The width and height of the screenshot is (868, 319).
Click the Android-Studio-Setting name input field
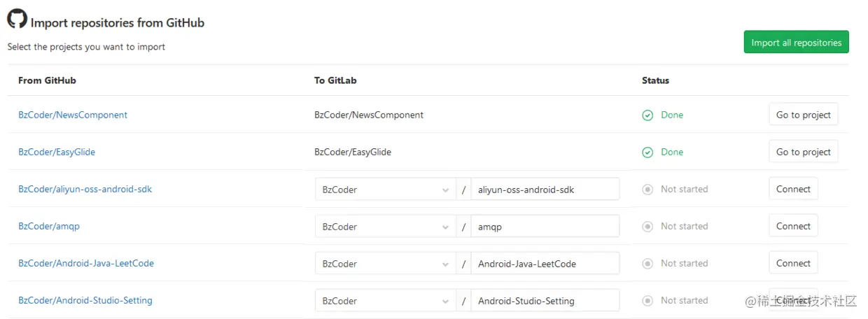click(545, 301)
